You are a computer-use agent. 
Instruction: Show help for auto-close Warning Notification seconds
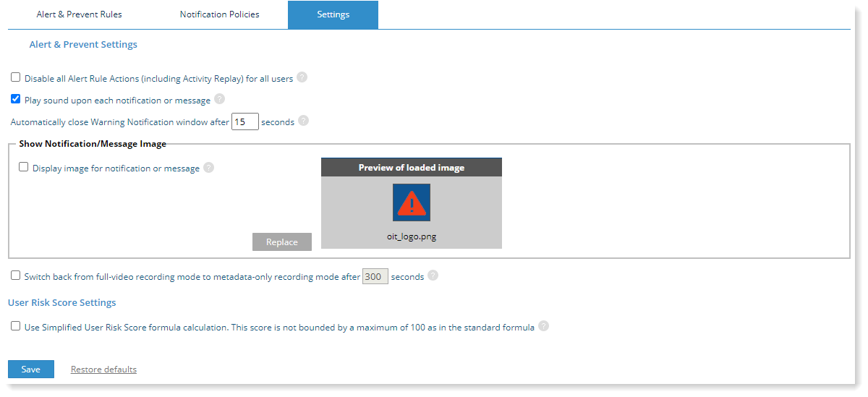(x=304, y=121)
